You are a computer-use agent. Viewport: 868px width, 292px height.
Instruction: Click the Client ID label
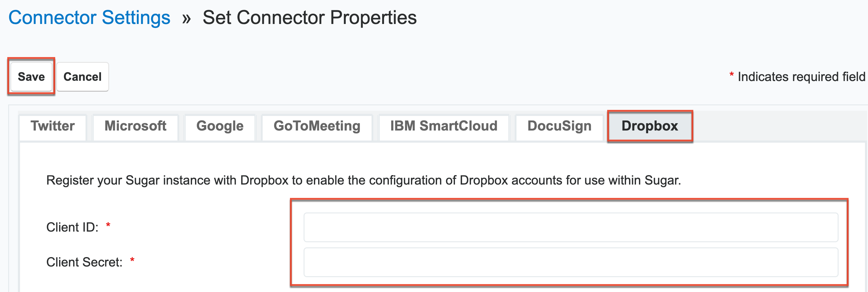(x=72, y=227)
